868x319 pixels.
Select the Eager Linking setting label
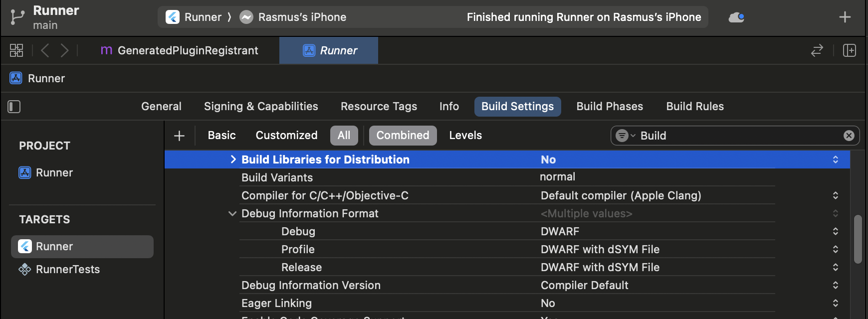(x=276, y=303)
